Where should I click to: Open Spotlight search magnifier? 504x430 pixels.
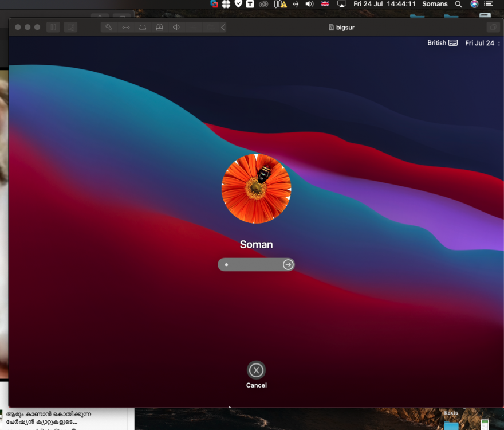pyautogui.click(x=458, y=4)
